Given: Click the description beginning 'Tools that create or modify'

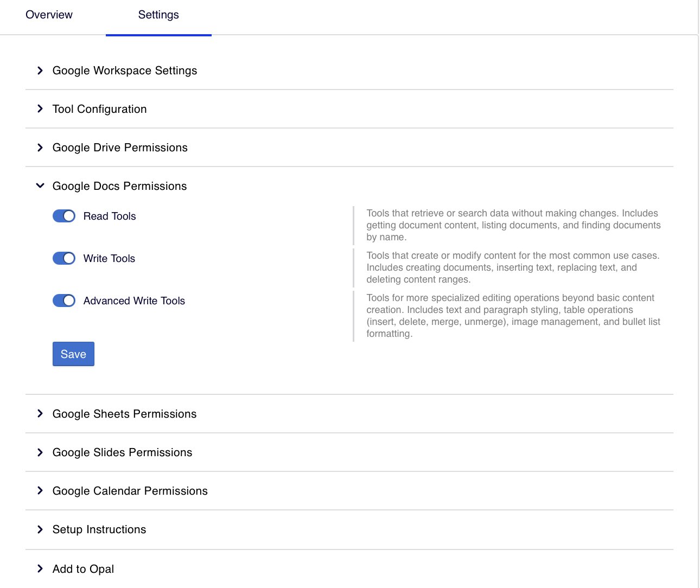Looking at the screenshot, I should coord(513,267).
